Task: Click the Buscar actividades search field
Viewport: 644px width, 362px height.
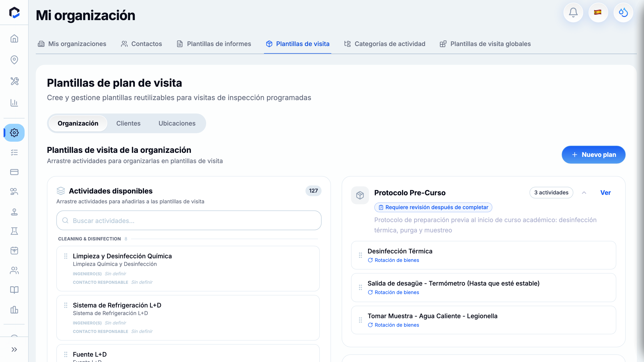Action: pyautogui.click(x=189, y=220)
